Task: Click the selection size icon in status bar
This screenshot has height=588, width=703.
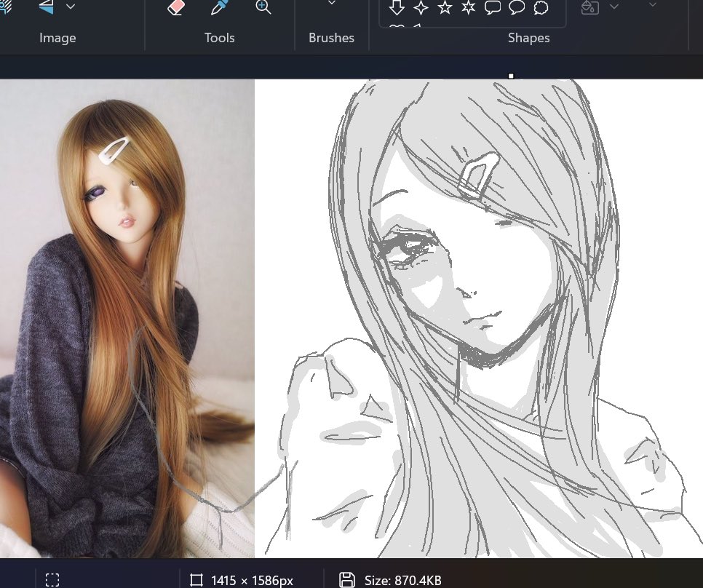Action: 52,580
